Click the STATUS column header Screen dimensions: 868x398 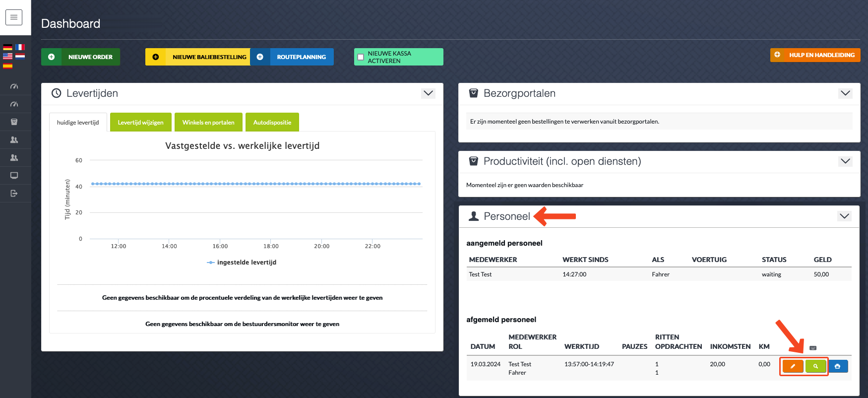tap(774, 260)
